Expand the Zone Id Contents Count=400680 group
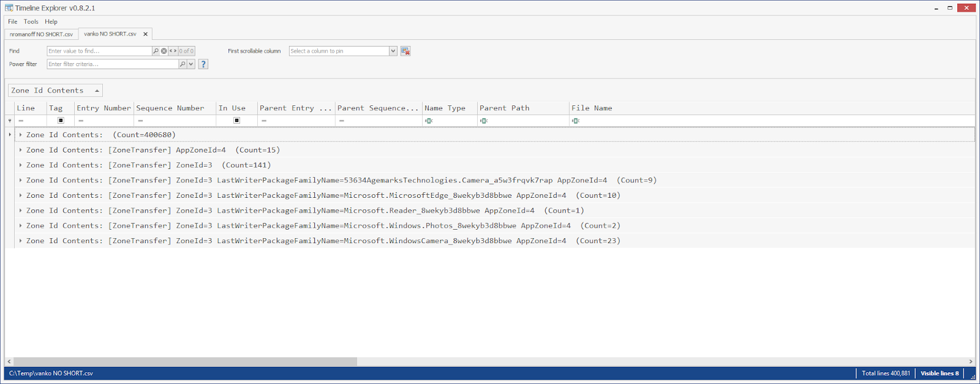Image resolution: width=980 pixels, height=384 pixels. (x=20, y=135)
